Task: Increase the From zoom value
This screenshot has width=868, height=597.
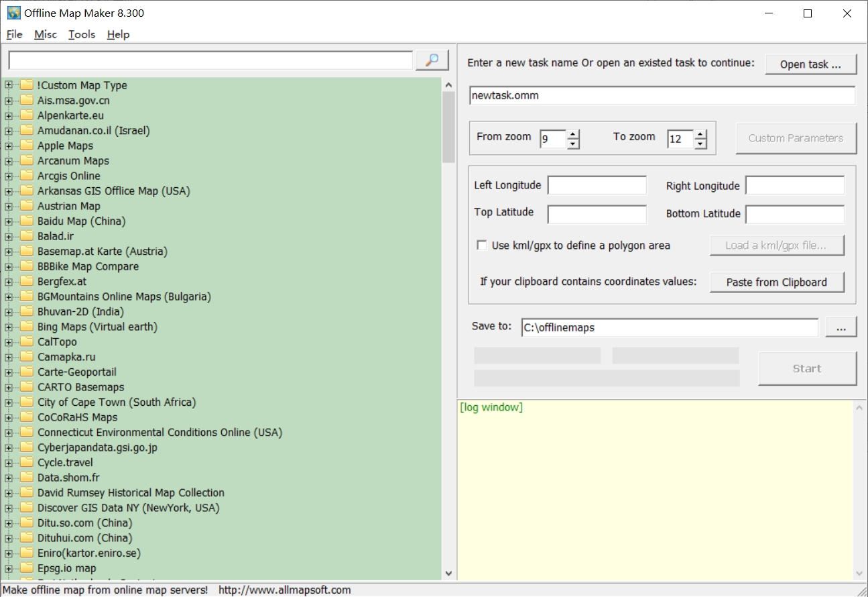Action: 573,134
